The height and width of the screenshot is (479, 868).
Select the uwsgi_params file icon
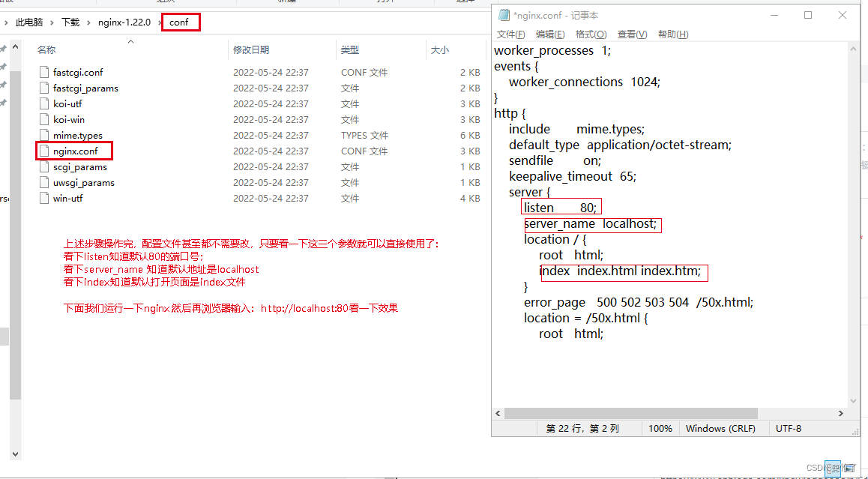click(44, 182)
